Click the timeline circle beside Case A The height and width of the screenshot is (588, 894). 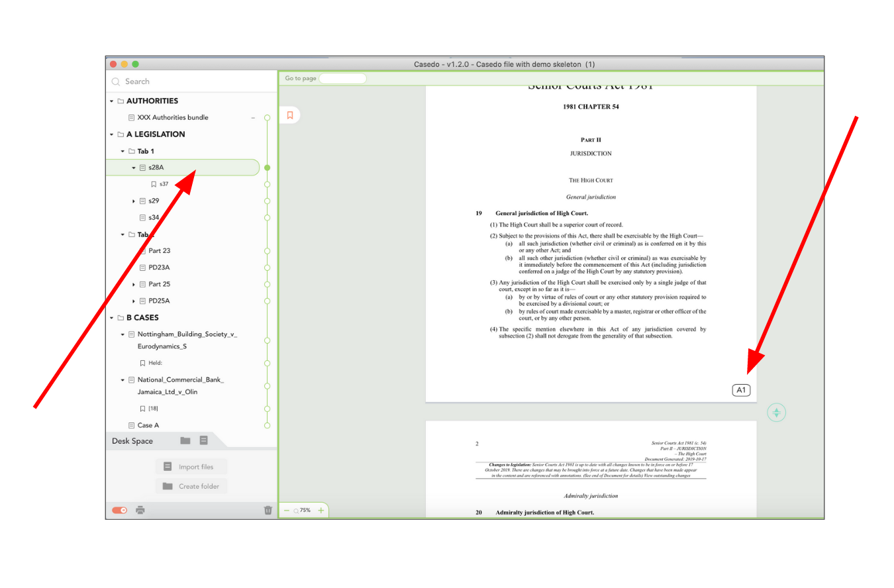click(x=268, y=425)
